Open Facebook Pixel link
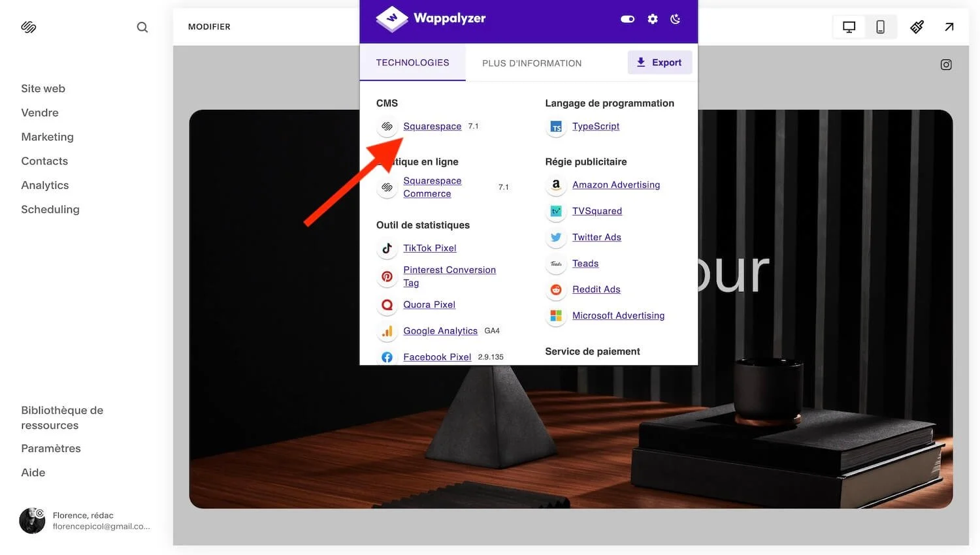The image size is (980, 555). (437, 357)
